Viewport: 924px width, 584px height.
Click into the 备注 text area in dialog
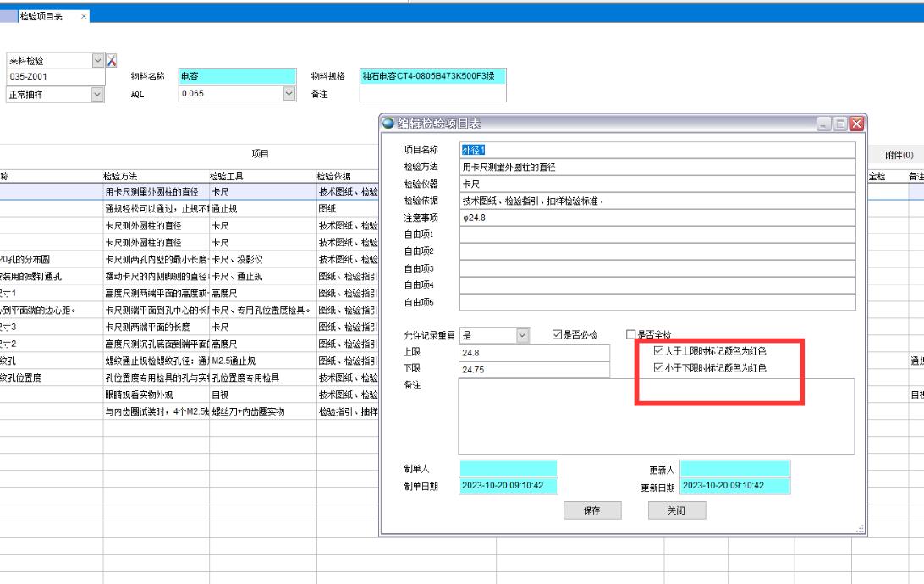click(x=656, y=416)
